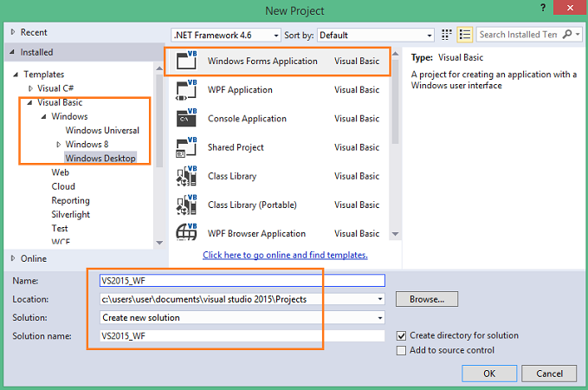Click the tree pane scrollbar up arrow
The width and height of the screenshot is (588, 390).
point(159,68)
